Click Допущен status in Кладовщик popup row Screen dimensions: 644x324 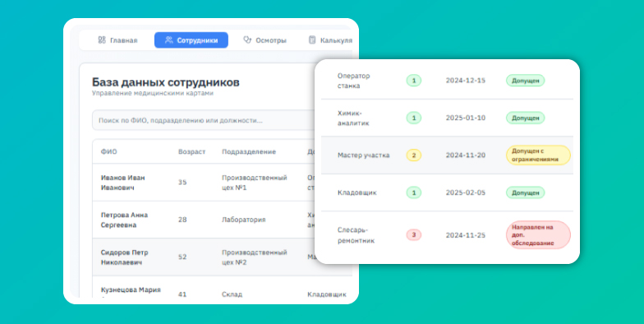coord(526,192)
